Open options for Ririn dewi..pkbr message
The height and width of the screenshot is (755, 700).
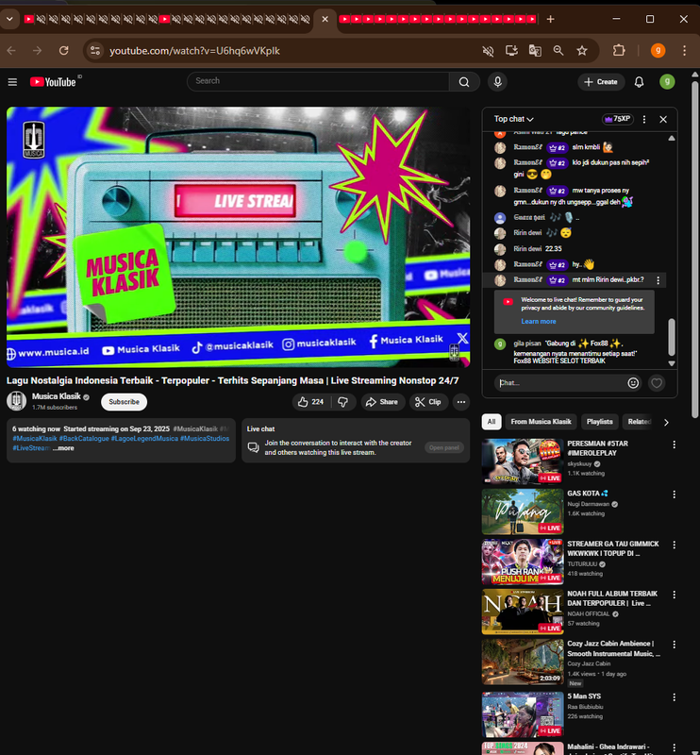click(x=658, y=280)
